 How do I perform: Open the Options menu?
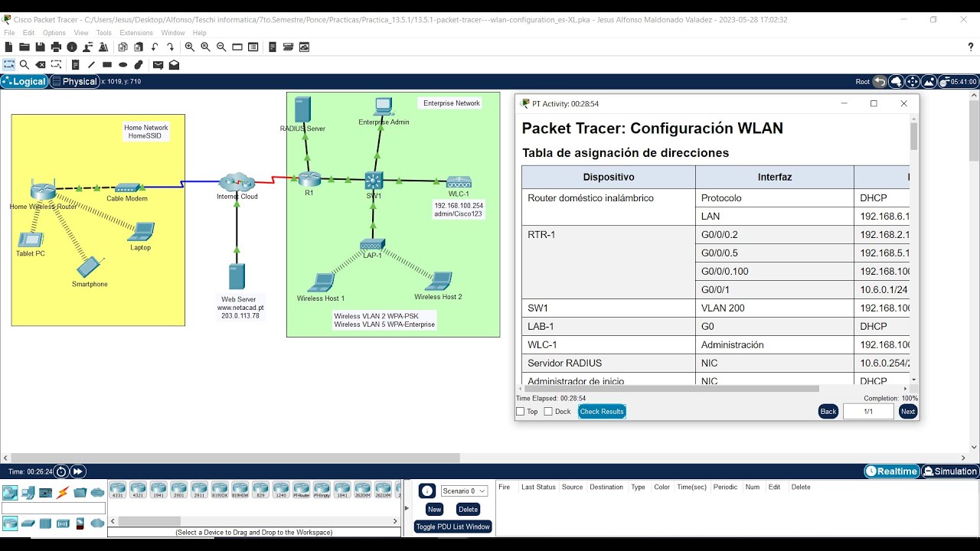pos(54,33)
